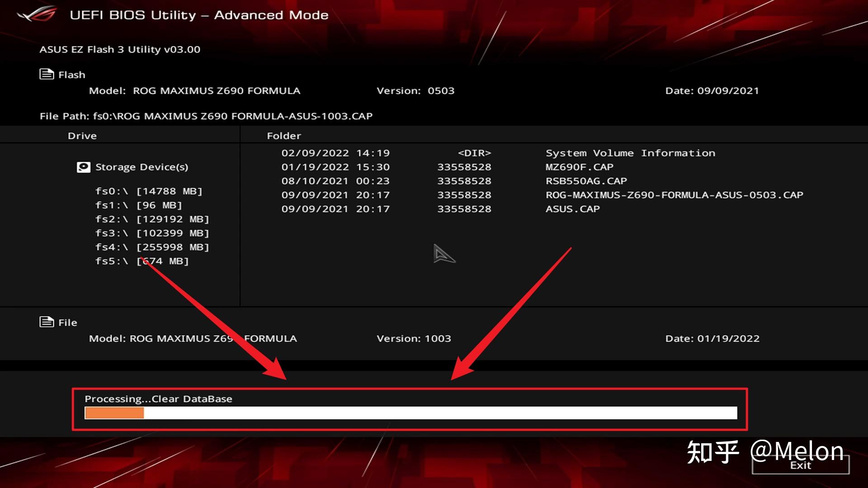Image resolution: width=868 pixels, height=488 pixels.
Task: Click the Flash Model ROG MAXIMUS Z690 FORMULA
Action: (194, 91)
